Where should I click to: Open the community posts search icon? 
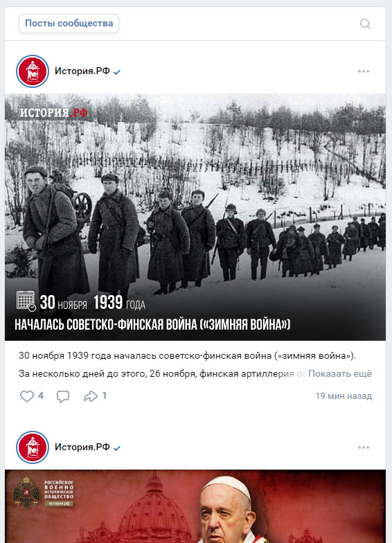(x=365, y=24)
